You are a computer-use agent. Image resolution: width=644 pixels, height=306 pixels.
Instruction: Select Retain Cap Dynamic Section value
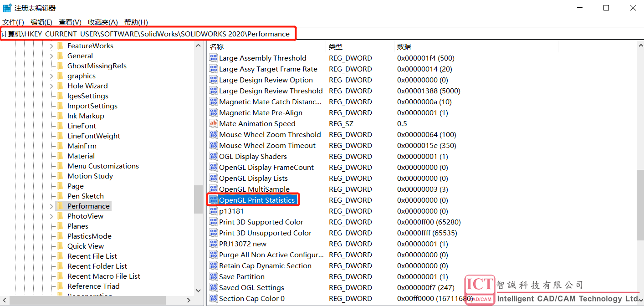266,265
